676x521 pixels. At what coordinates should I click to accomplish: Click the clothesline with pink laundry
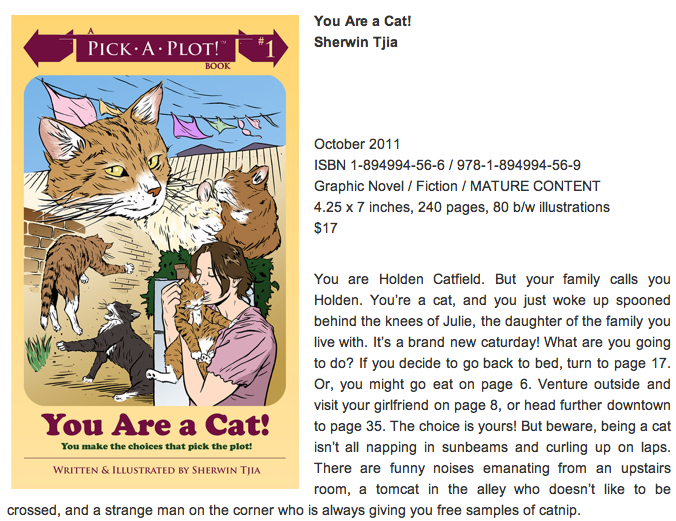click(x=164, y=114)
